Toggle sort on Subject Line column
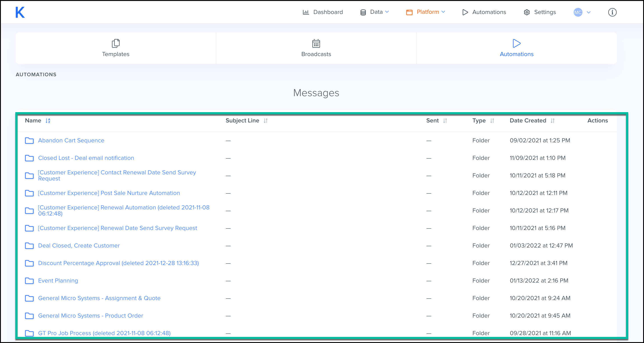 265,121
